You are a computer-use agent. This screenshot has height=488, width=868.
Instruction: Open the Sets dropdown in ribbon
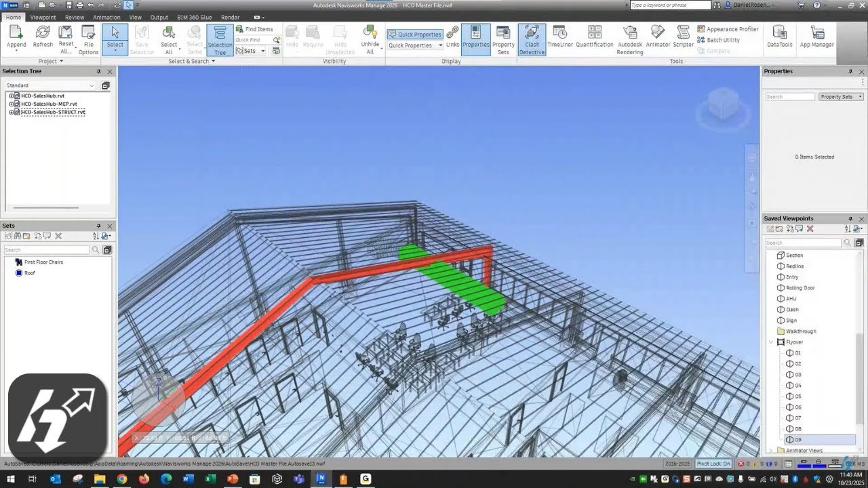(x=250, y=51)
